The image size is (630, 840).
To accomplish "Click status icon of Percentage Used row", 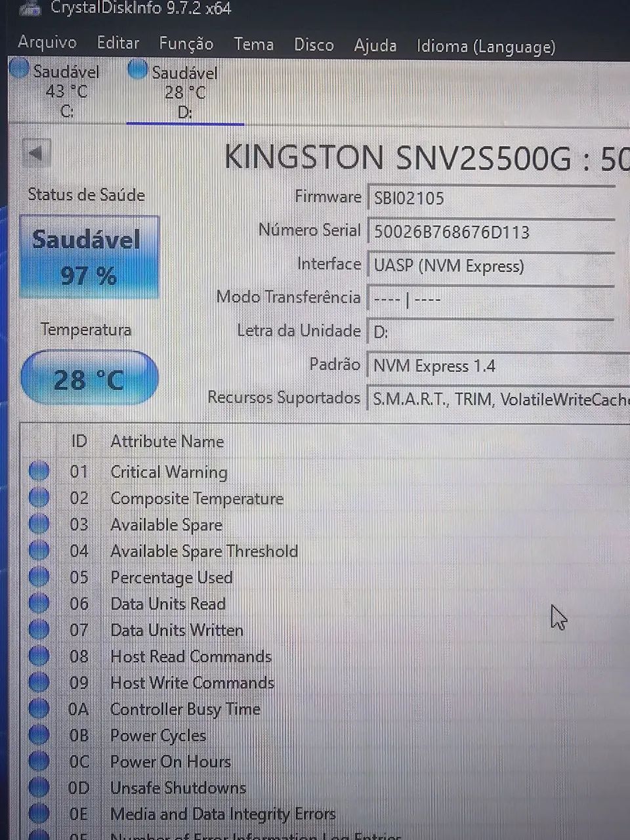I will pos(39,576).
